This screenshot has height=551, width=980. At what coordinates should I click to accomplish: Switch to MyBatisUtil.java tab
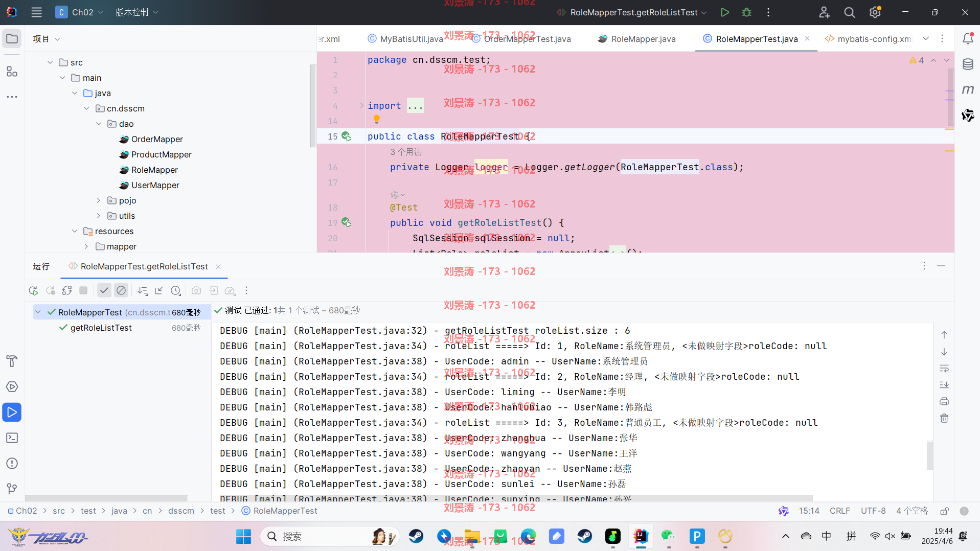(x=405, y=39)
